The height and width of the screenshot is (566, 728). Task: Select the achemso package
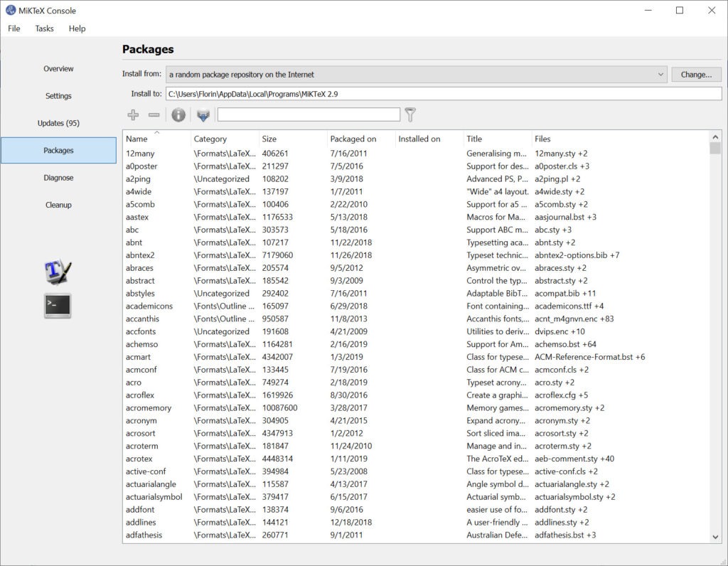pos(141,344)
